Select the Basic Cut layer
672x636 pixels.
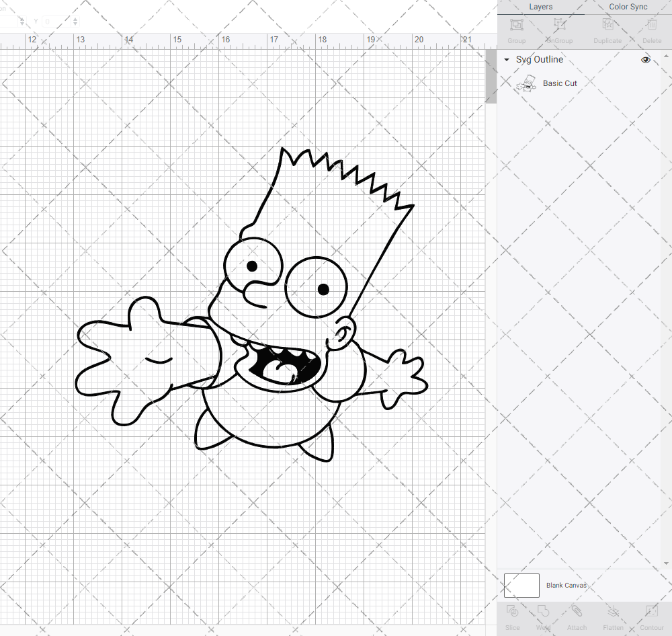pos(560,83)
